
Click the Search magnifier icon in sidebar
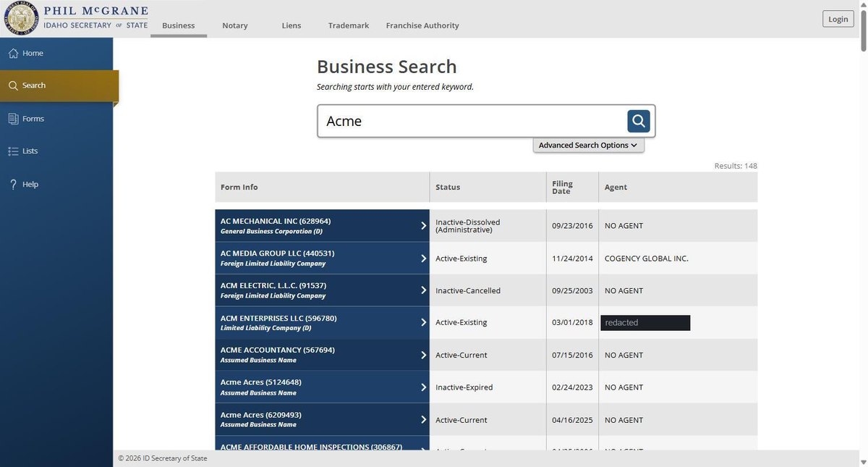[x=13, y=85]
